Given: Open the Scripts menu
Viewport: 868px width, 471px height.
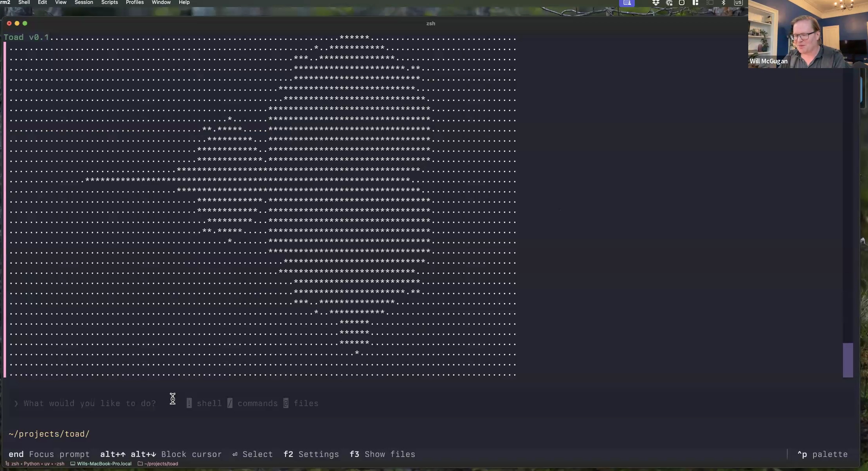Looking at the screenshot, I should [109, 2].
